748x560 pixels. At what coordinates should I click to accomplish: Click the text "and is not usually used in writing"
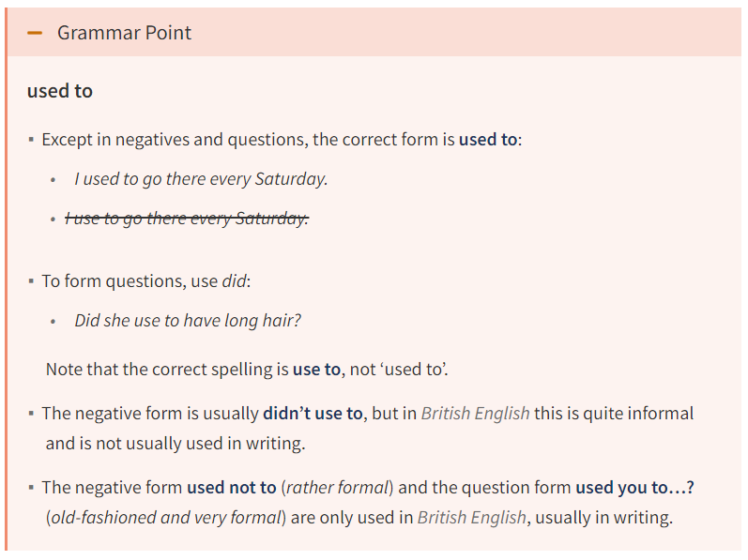pos(176,444)
